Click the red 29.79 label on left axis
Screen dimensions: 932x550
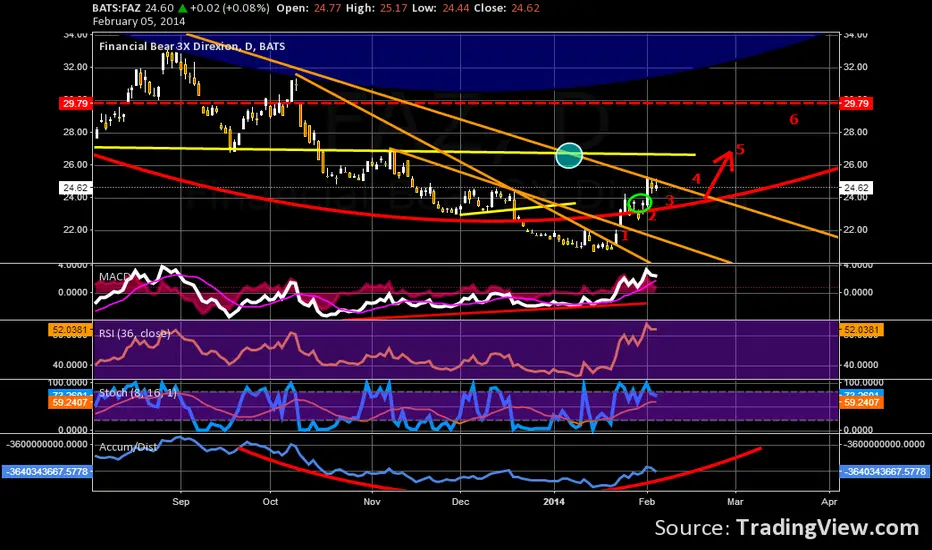click(x=75, y=103)
